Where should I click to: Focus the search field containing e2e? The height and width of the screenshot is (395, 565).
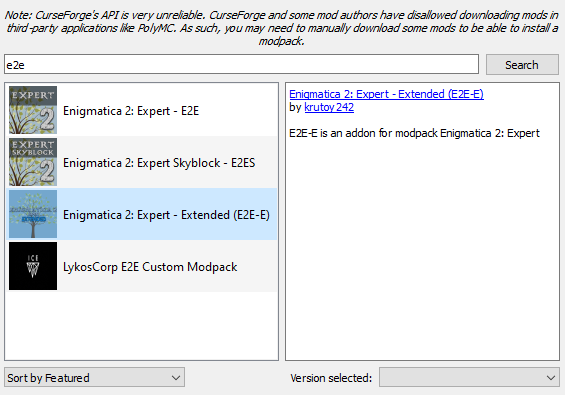(241, 65)
